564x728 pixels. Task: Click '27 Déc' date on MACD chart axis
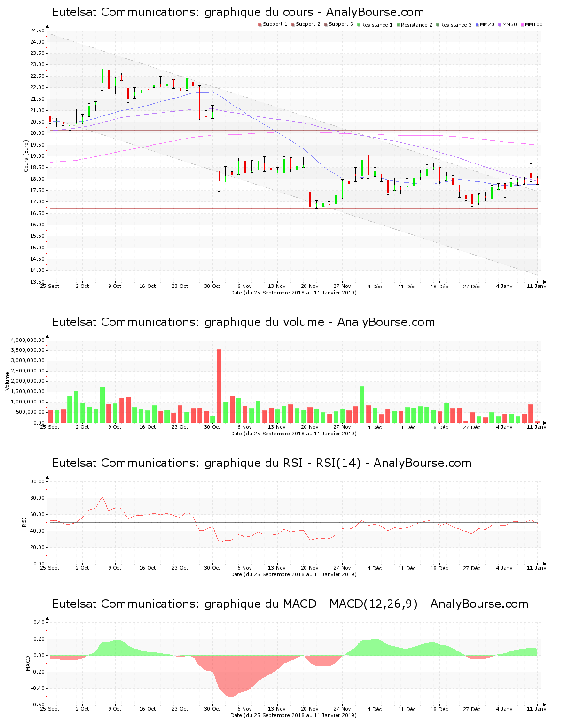point(472,709)
